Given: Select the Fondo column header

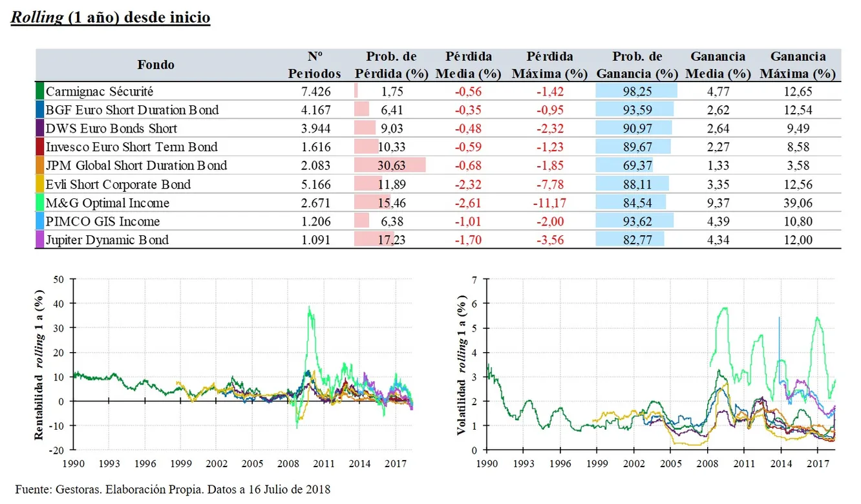Looking at the screenshot, I should (156, 65).
